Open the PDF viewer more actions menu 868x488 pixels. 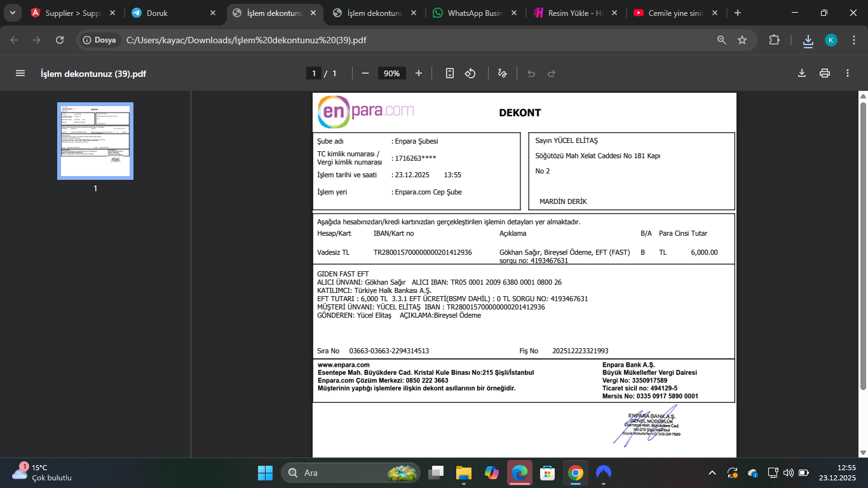848,73
